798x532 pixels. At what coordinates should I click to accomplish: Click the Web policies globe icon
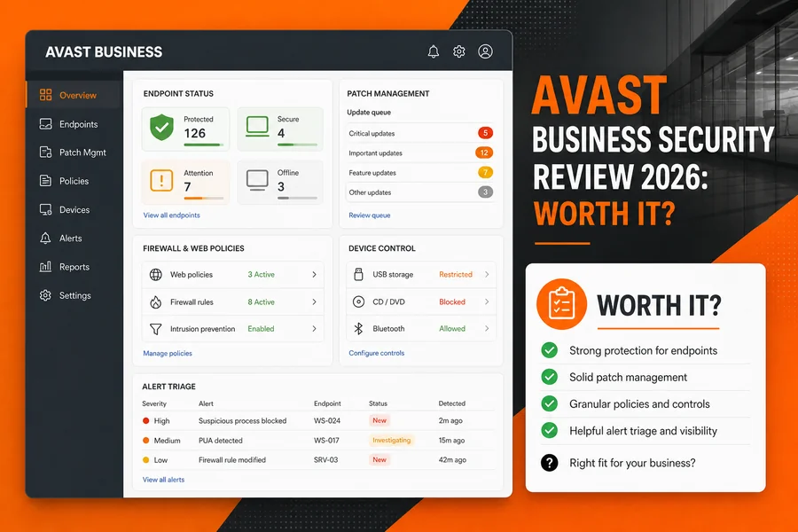[156, 274]
